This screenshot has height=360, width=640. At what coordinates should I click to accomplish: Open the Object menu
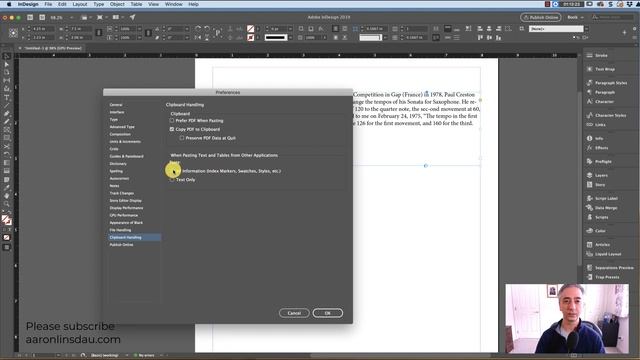point(117,4)
